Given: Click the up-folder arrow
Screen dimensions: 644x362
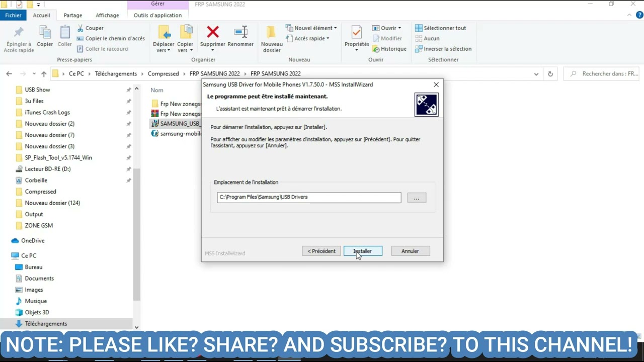Looking at the screenshot, I should click(x=44, y=74).
